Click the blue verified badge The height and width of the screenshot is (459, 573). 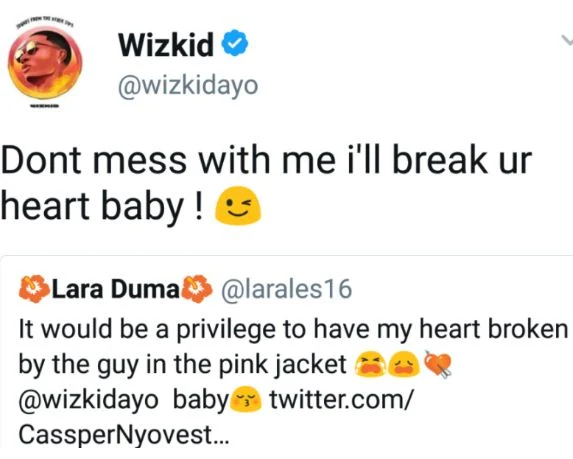(235, 43)
